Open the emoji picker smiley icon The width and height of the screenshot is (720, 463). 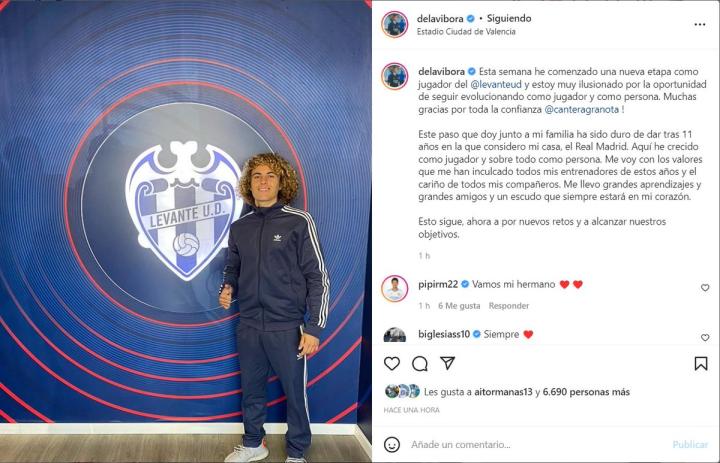392,444
